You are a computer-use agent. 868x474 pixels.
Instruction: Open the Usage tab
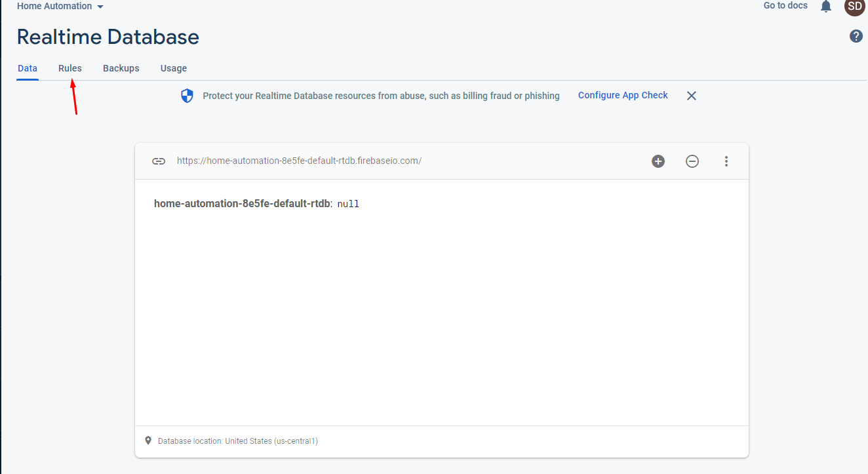174,68
